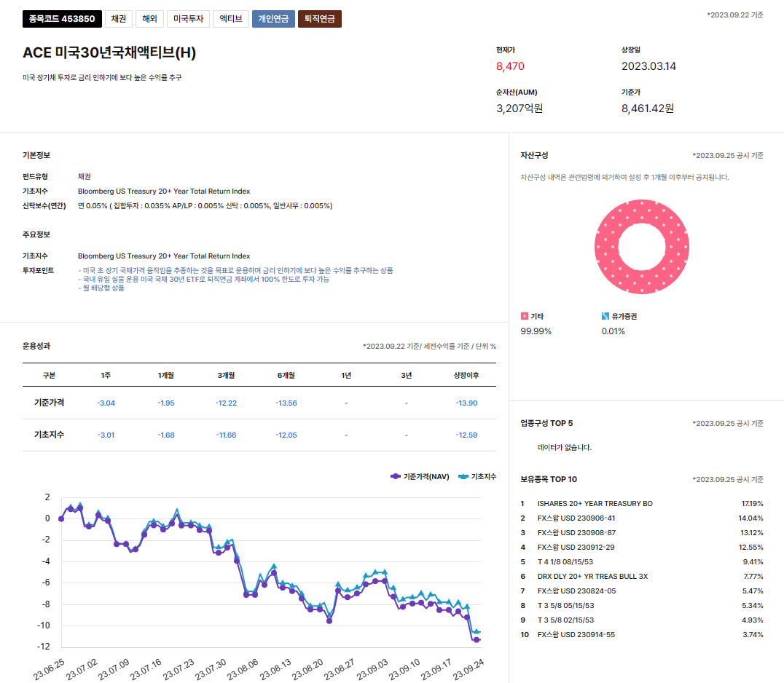Screen dimensions: 784x683
Task: Click holding FX스왑 USD 230912-29
Action: click(x=576, y=547)
